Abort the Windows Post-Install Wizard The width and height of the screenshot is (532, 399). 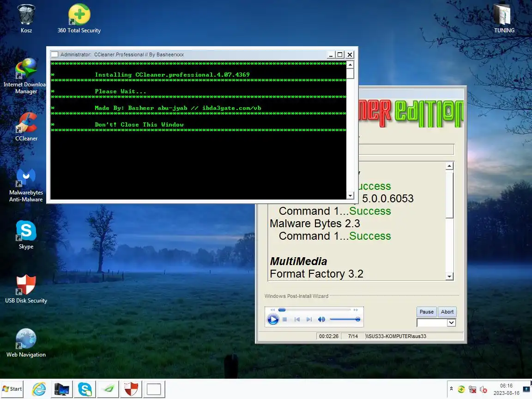447,312
